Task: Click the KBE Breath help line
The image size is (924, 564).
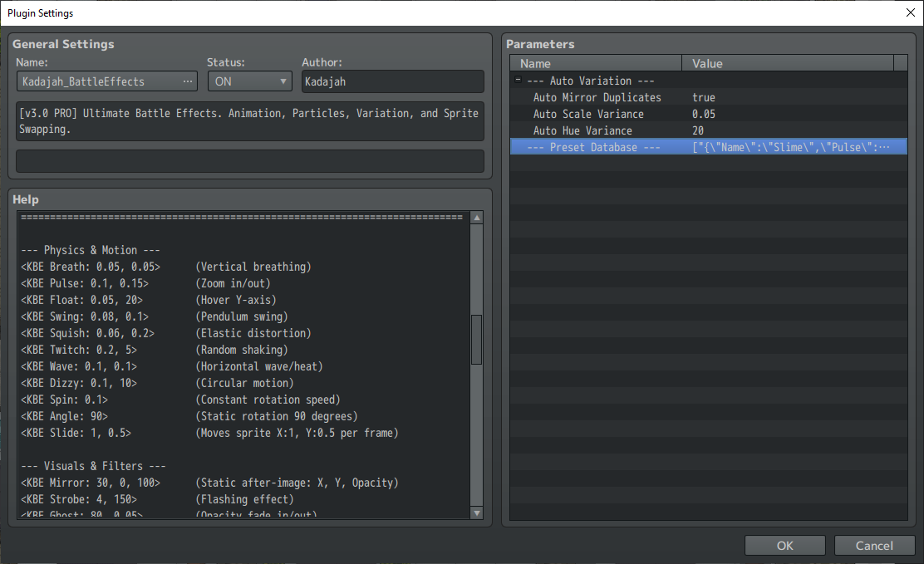Action: (166, 267)
